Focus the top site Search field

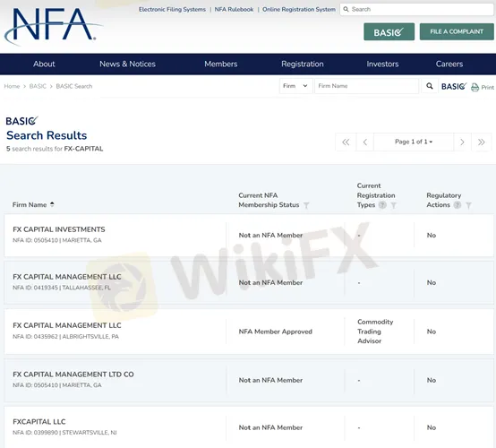pyautogui.click(x=416, y=9)
